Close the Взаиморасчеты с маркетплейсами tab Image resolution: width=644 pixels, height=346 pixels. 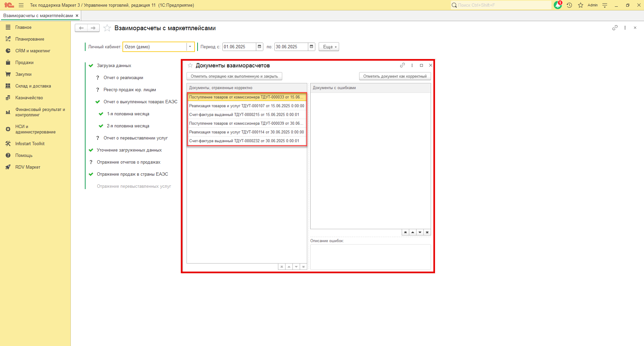coord(77,16)
